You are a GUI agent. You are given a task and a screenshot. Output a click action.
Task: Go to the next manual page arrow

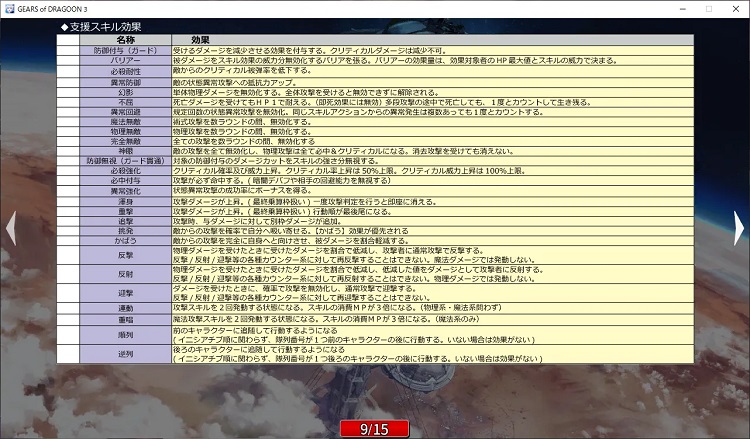739,228
